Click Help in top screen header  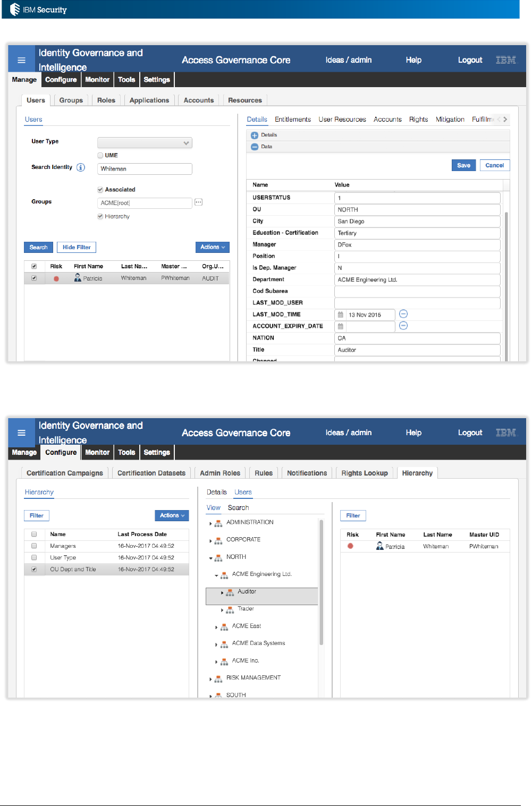point(413,60)
